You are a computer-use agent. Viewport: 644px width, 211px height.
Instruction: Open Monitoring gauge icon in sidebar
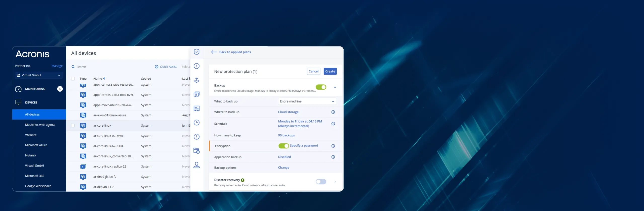tap(18, 89)
